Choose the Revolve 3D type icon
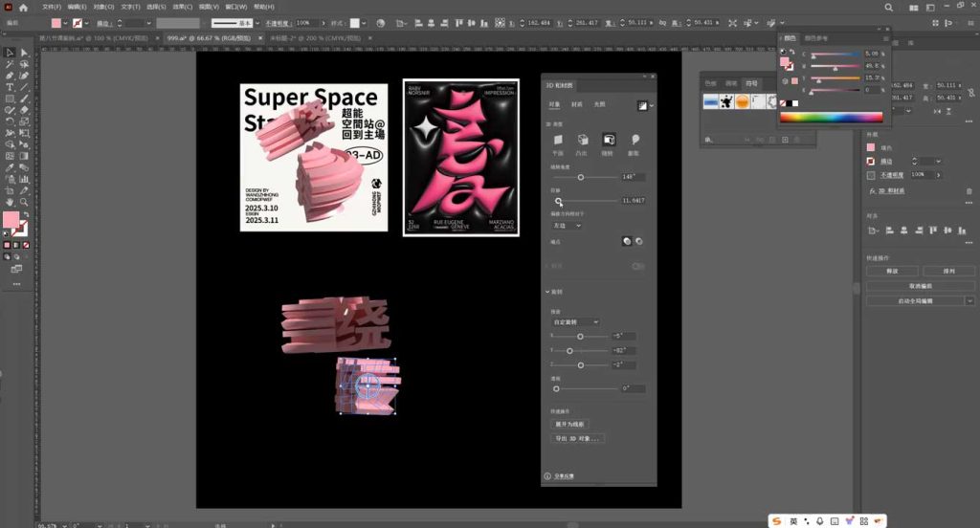980x528 pixels. (608, 140)
